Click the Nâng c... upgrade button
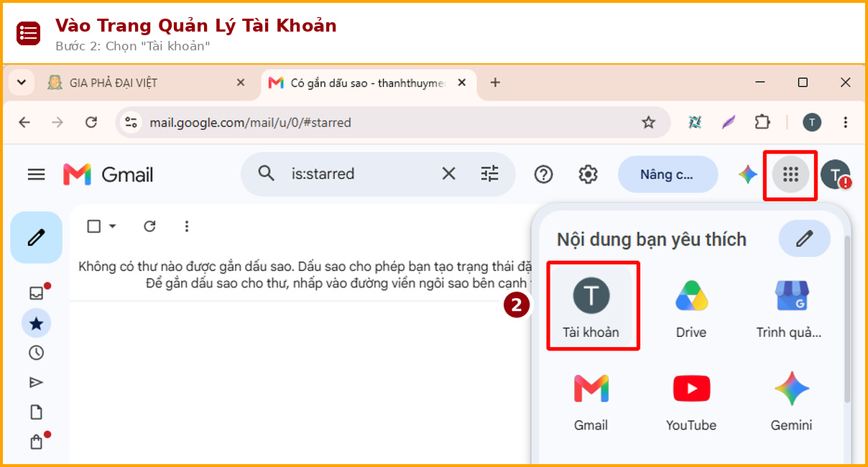 (668, 175)
